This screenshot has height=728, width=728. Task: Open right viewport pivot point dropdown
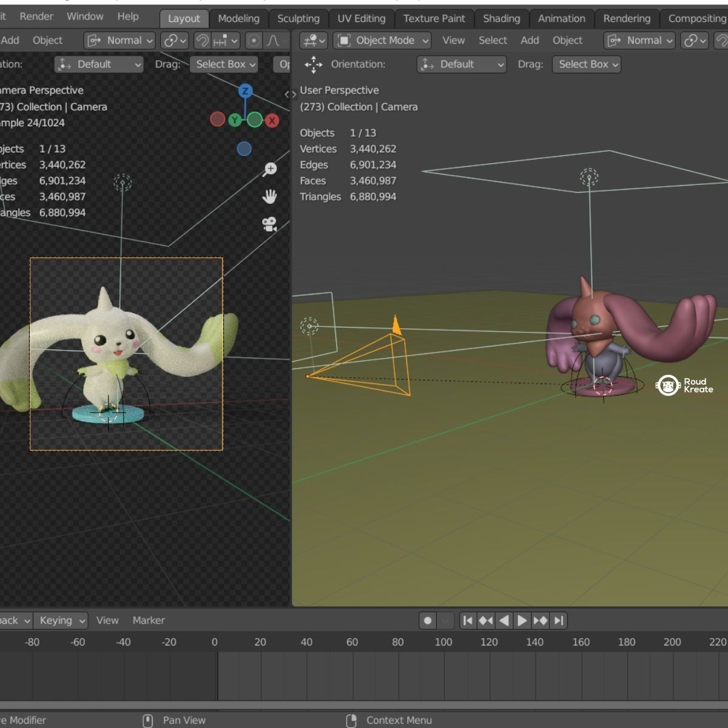pos(695,41)
